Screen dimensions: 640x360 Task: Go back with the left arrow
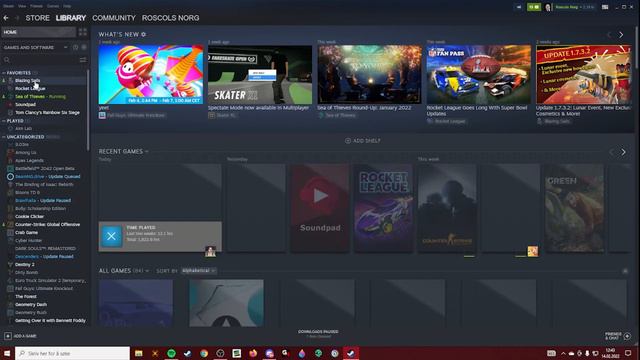pos(6,18)
